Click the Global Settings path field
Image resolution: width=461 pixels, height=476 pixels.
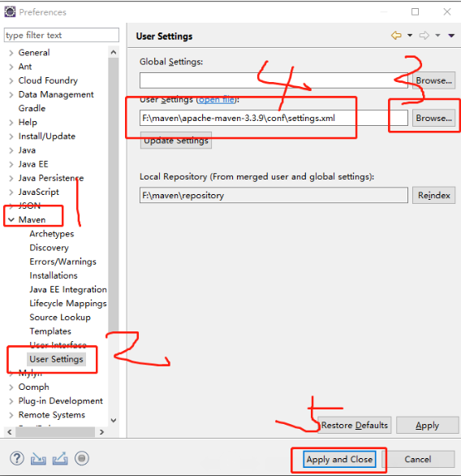tap(274, 80)
